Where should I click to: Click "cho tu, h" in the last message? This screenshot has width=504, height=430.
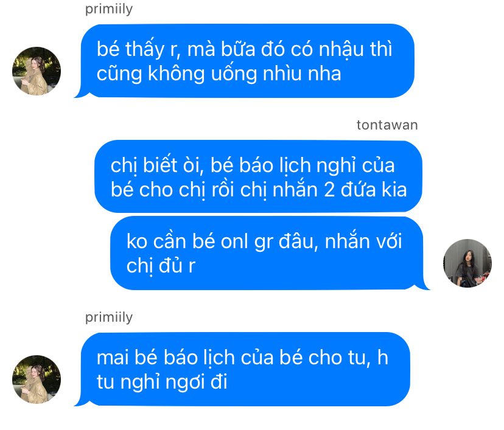coord(348,358)
